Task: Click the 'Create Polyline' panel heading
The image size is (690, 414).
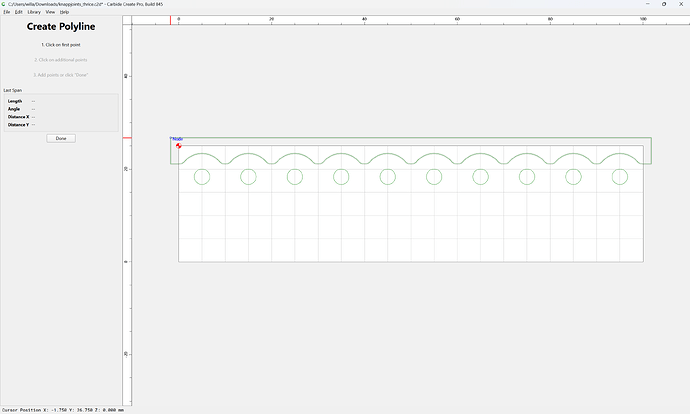Action: (61, 26)
